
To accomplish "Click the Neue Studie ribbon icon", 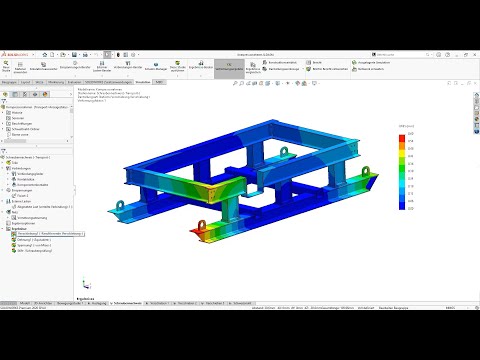I will pyautogui.click(x=6, y=66).
